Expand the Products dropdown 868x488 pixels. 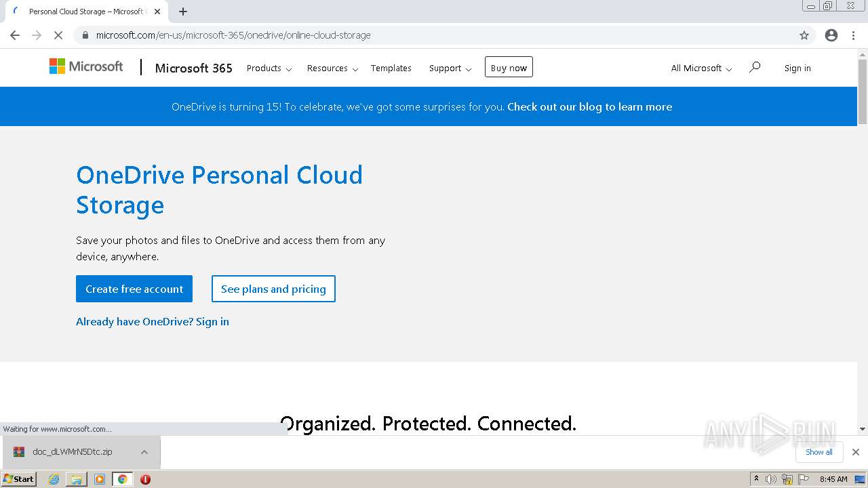pyautogui.click(x=269, y=68)
